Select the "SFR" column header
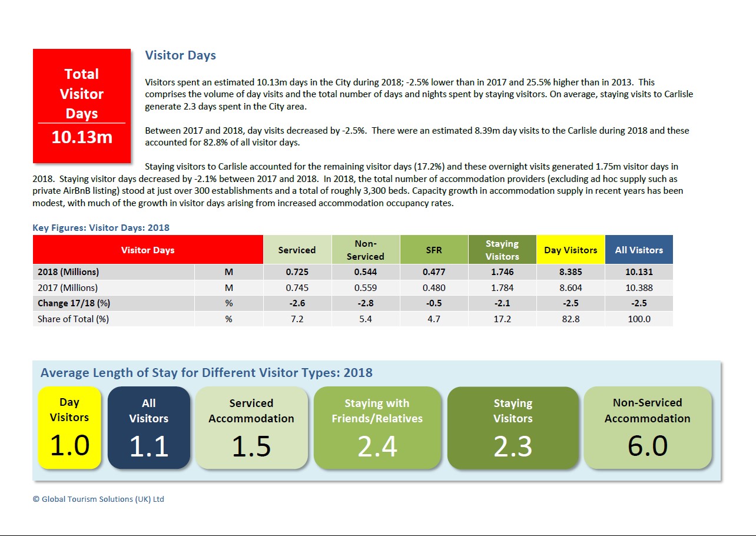 coord(434,250)
